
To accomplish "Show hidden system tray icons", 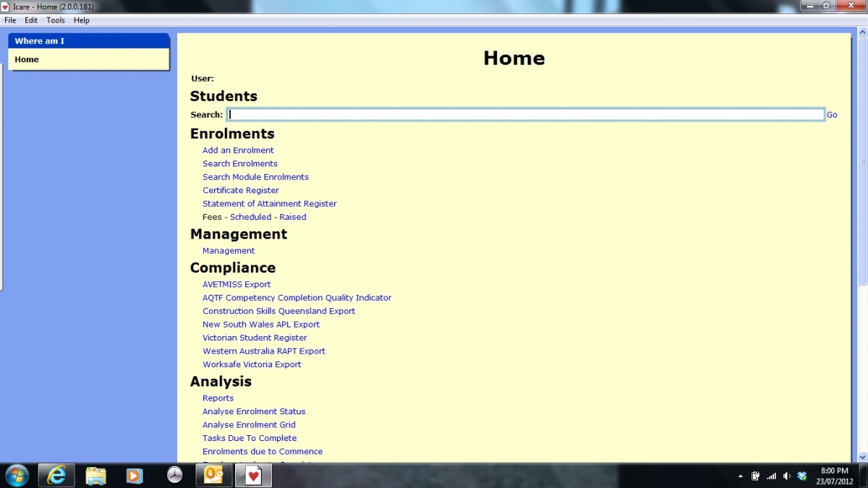I will click(740, 476).
